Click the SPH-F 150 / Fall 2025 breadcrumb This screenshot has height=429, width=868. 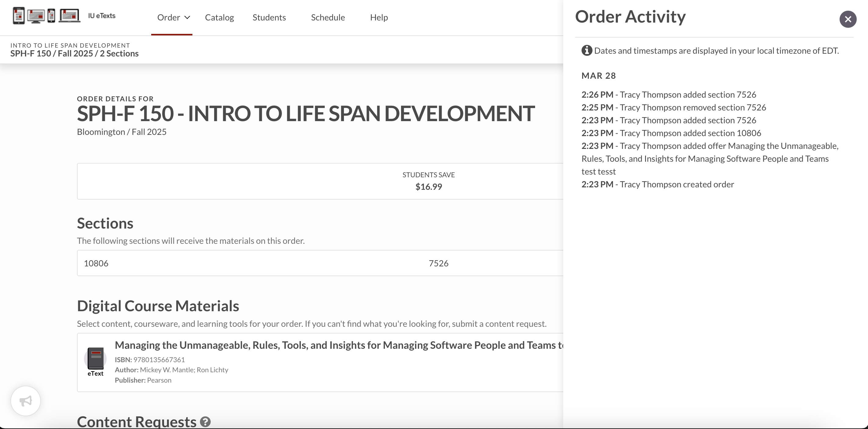(74, 53)
